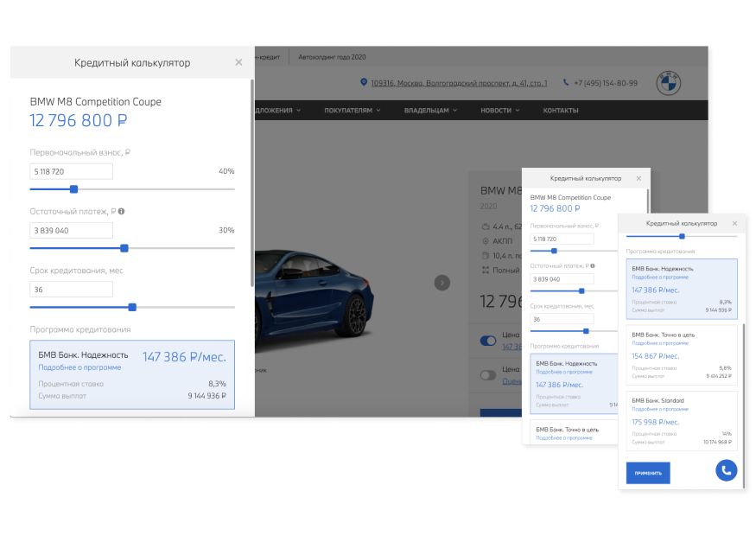Expand the Владельцам dropdown menu
756x536 pixels.
coord(430,111)
